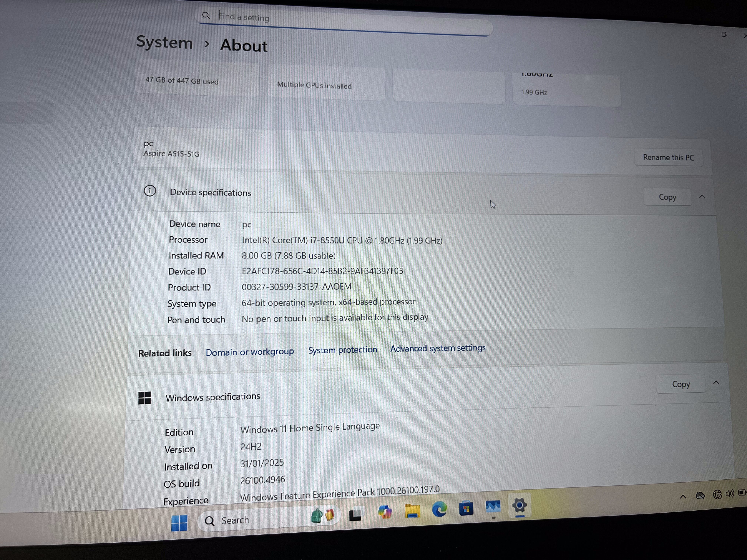Focus the Find a setting field
Viewport: 747px width, 560px height.
point(344,21)
